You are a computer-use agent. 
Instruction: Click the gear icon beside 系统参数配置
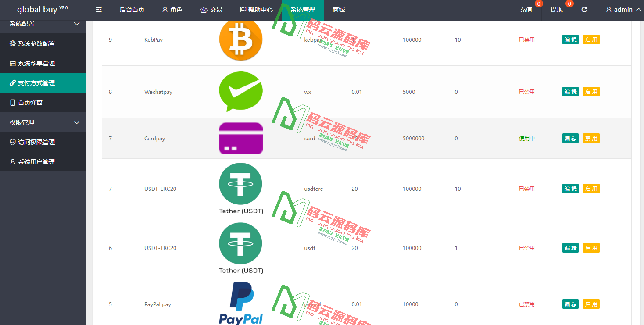pyautogui.click(x=13, y=43)
